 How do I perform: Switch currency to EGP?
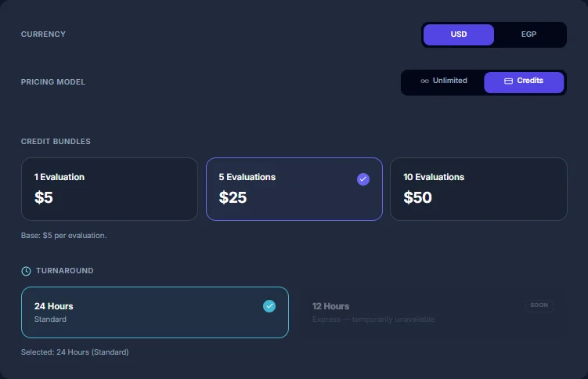tap(528, 34)
